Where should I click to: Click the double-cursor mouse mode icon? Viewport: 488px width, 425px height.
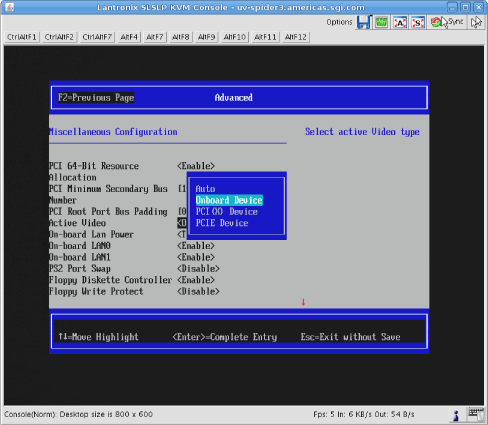click(x=476, y=22)
